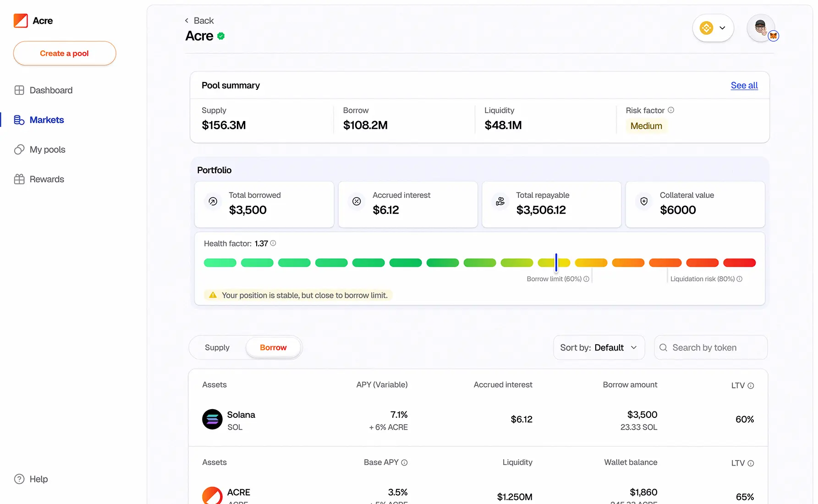This screenshot has width=818, height=504.
Task: Click the Collateral value shield icon
Action: coord(644,201)
